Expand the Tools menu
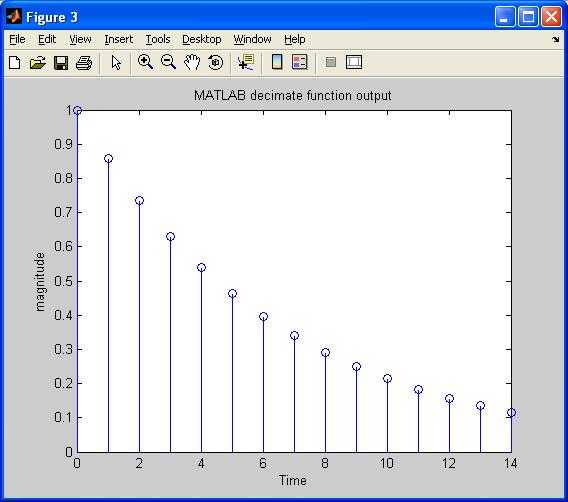568x502 pixels. (158, 39)
